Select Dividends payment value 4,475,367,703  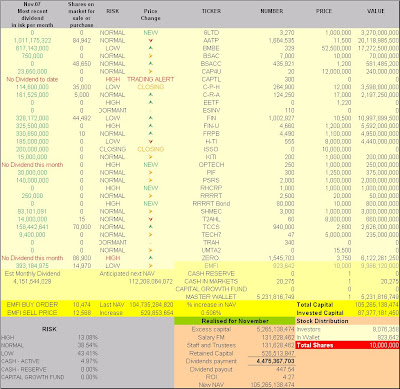(275, 361)
